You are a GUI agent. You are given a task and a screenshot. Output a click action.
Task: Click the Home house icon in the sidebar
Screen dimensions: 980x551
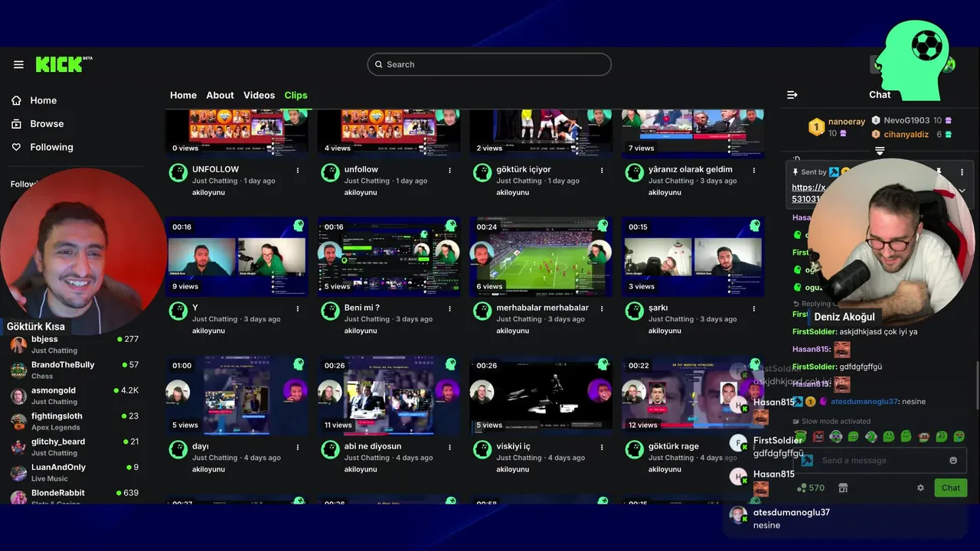16,100
